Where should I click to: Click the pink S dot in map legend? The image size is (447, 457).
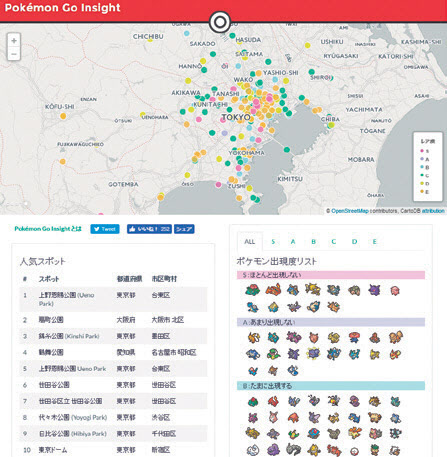422,151
